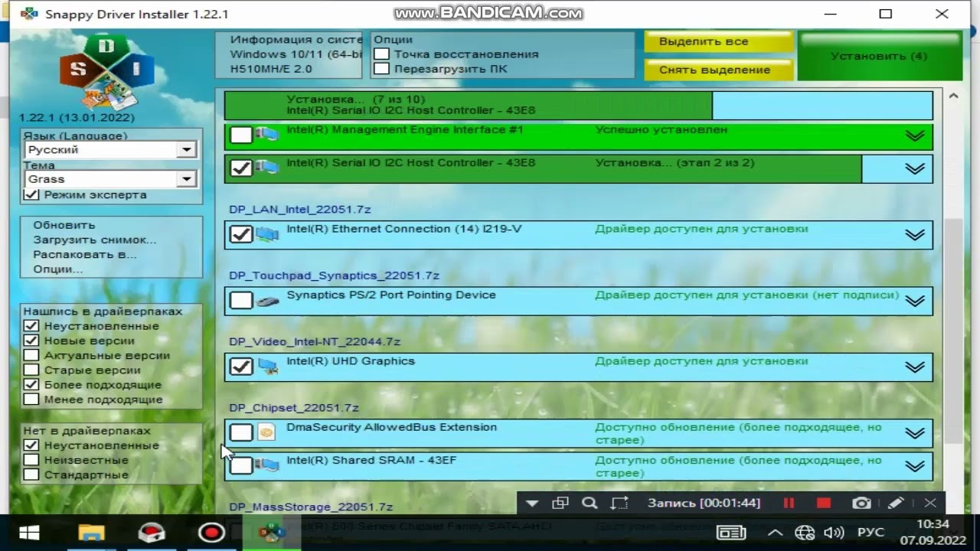Uncheck Intel Ethernet Connection I219-V driver

(241, 234)
